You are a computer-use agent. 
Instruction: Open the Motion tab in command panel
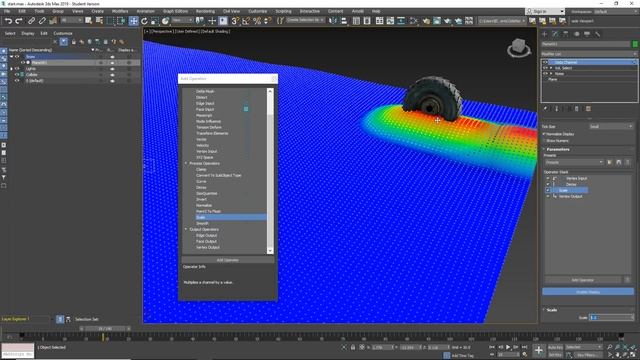[577, 34]
